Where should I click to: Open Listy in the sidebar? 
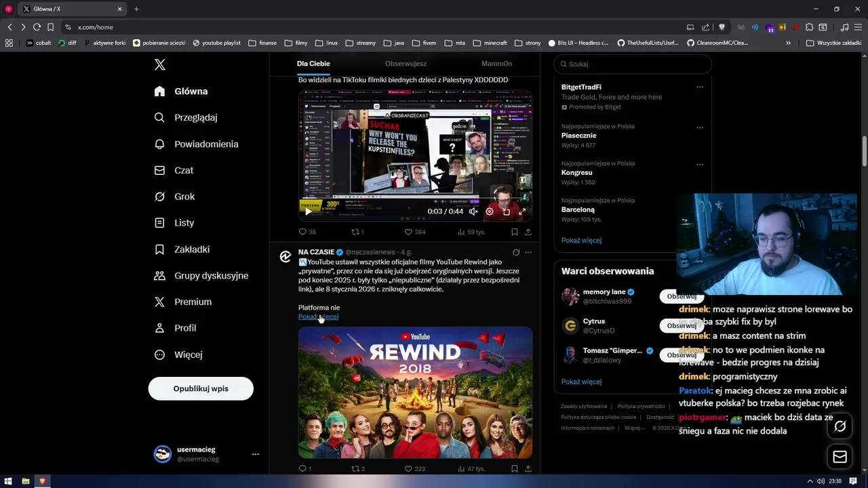[x=174, y=222]
